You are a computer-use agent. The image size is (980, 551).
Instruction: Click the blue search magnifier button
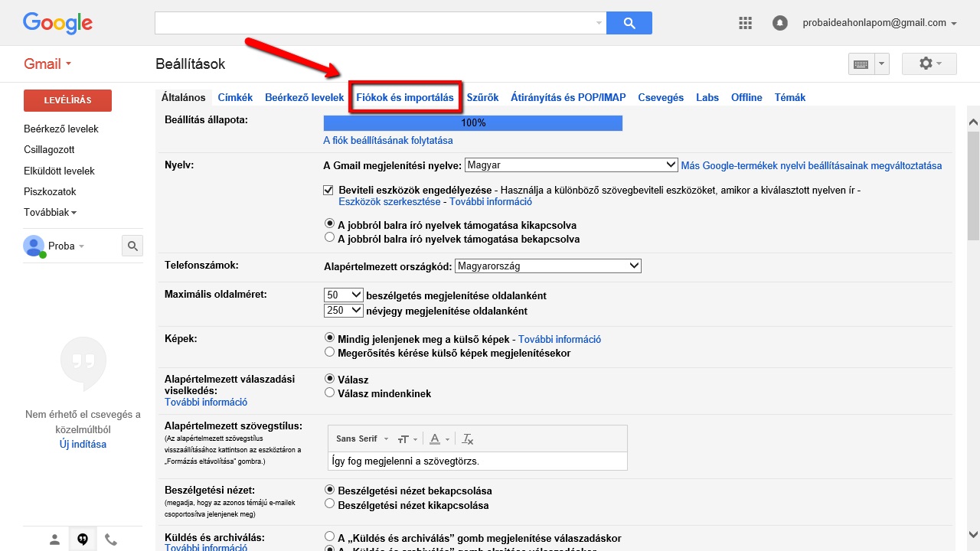pyautogui.click(x=629, y=23)
